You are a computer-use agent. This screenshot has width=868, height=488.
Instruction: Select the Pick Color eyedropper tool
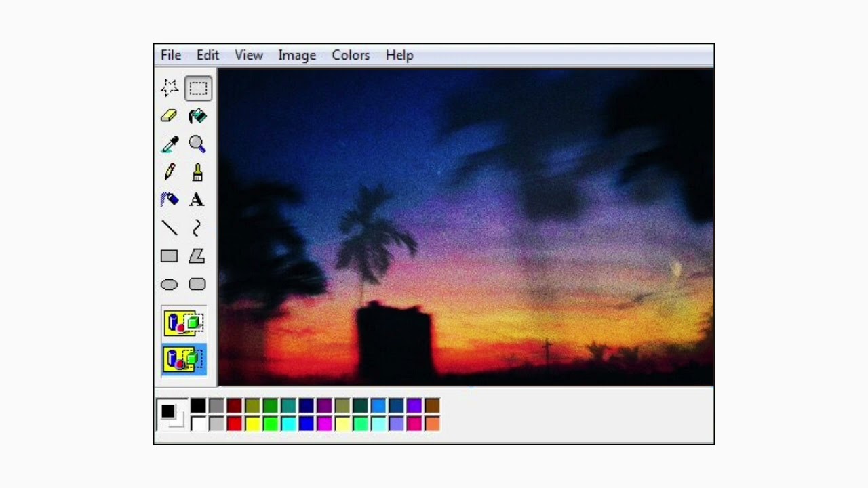[170, 144]
